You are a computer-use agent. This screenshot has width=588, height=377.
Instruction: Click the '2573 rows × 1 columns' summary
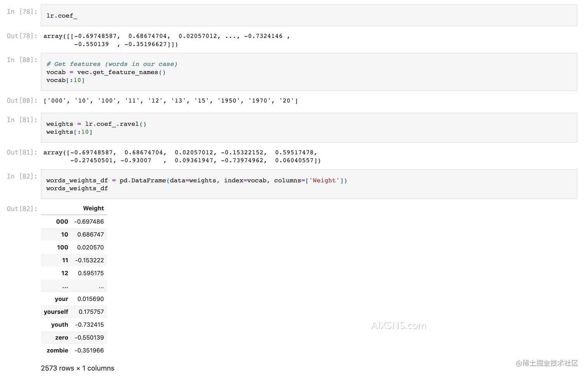pos(77,368)
